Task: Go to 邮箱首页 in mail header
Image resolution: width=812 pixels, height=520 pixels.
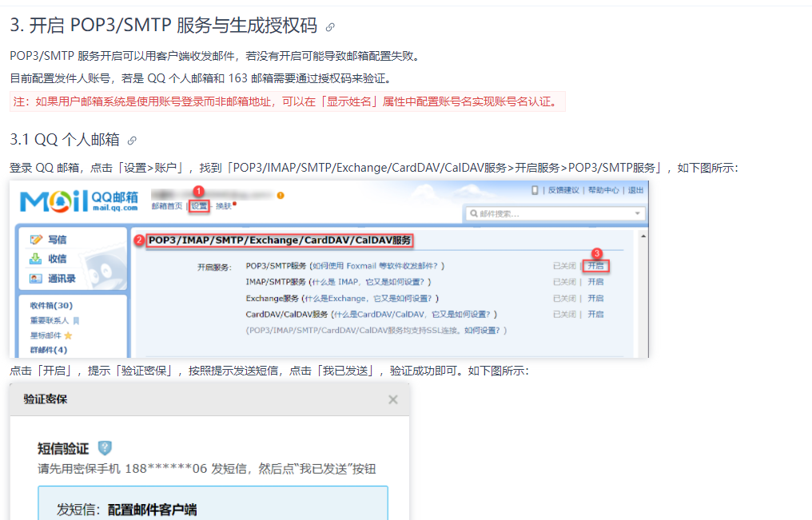Action: [167, 206]
